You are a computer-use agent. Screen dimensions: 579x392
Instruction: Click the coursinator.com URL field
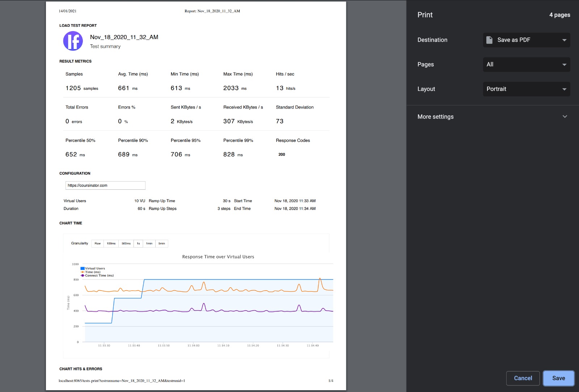coord(105,185)
